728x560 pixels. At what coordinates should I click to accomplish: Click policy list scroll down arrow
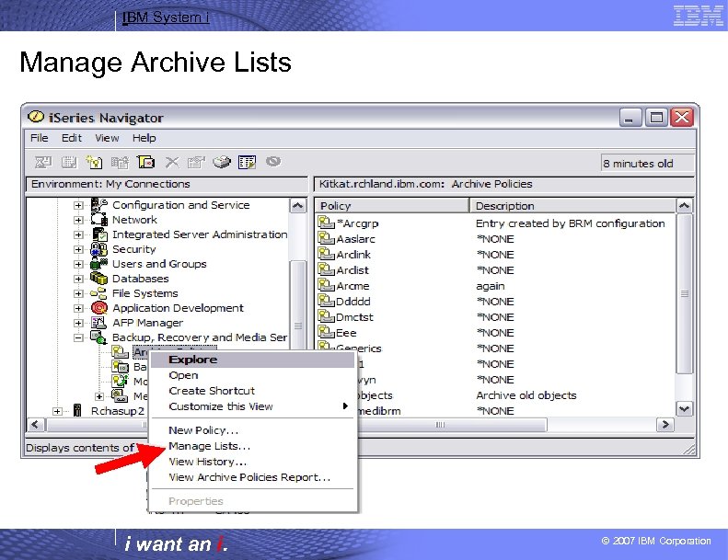(x=684, y=409)
